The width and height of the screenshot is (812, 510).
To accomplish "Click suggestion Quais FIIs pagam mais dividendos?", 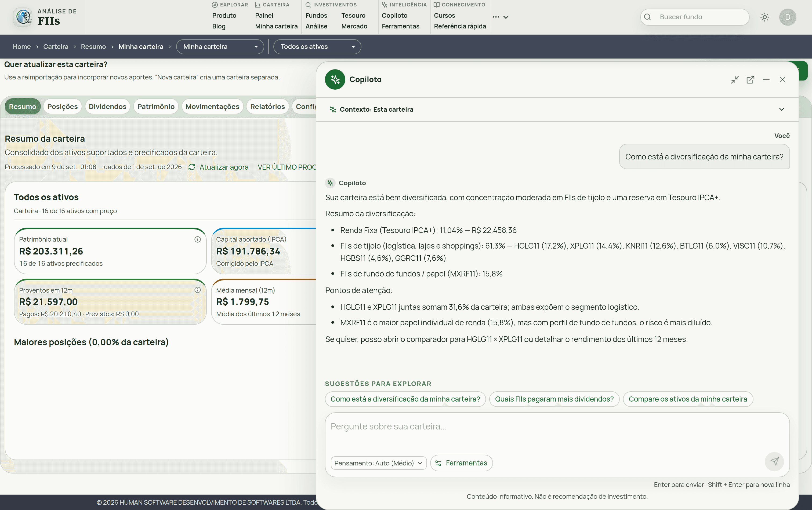I will (554, 399).
